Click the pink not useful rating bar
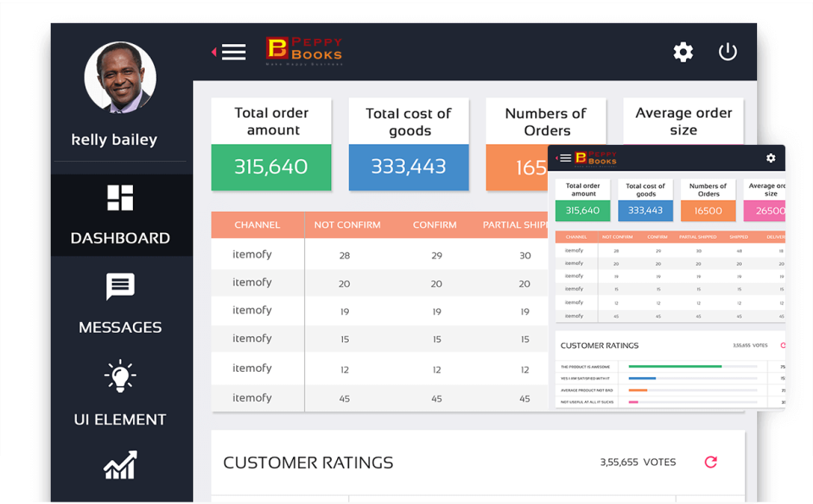Viewport: 813px width, 504px height. 633,402
